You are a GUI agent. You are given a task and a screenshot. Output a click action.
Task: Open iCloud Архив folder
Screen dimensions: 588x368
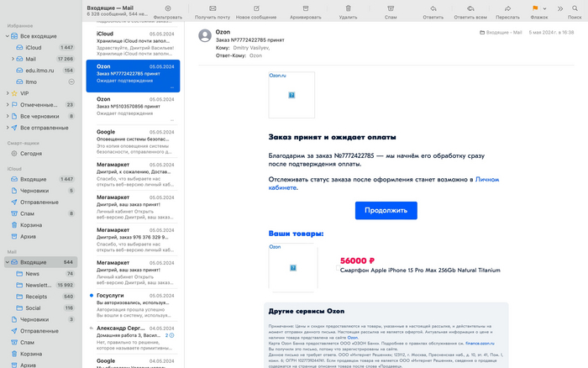(41, 236)
